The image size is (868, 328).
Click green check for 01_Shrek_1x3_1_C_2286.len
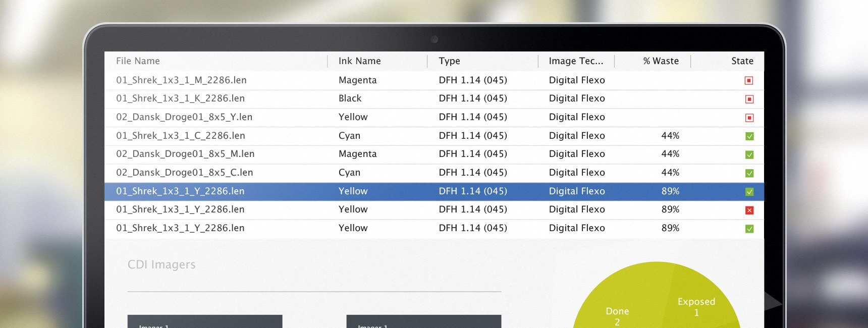click(749, 136)
